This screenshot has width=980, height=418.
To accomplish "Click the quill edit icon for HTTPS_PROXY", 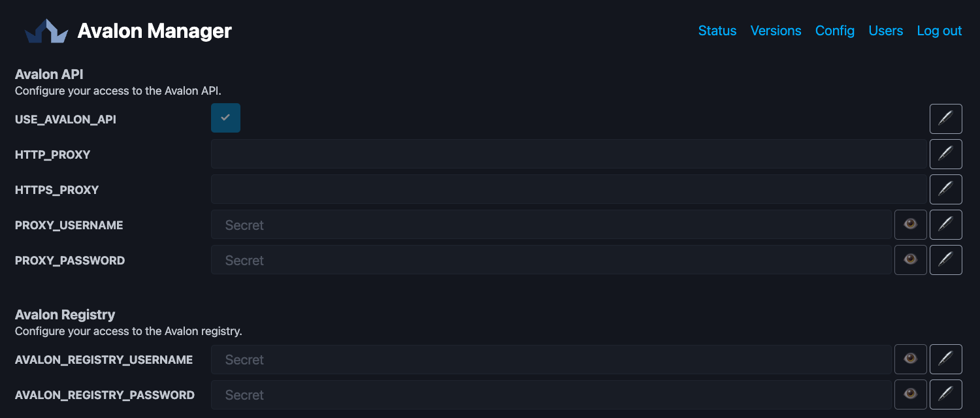I will (x=945, y=189).
